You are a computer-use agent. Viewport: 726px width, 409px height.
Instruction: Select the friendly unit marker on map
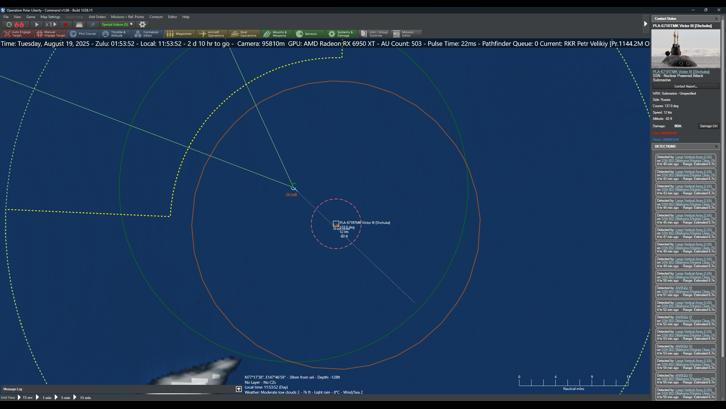[293, 188]
